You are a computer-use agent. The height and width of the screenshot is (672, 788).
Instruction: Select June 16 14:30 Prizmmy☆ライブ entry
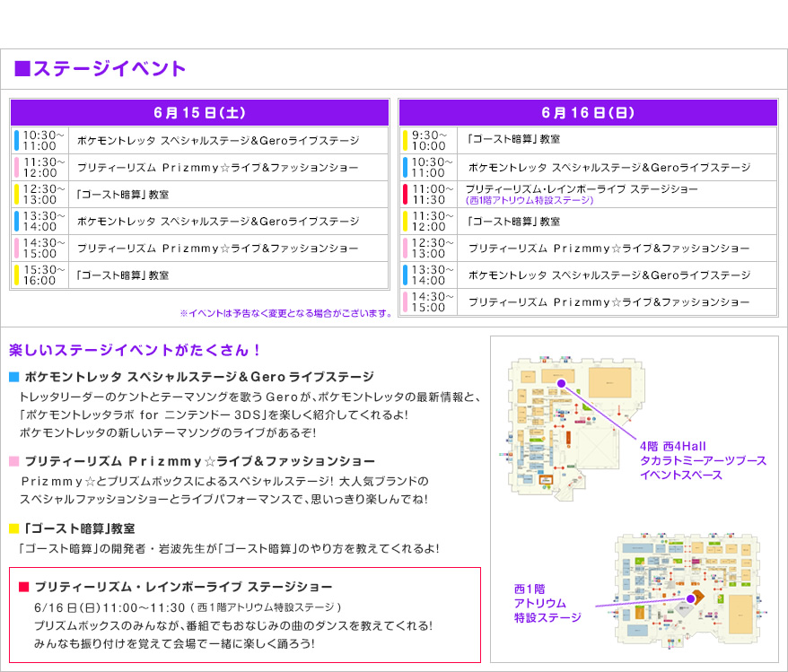click(x=609, y=303)
